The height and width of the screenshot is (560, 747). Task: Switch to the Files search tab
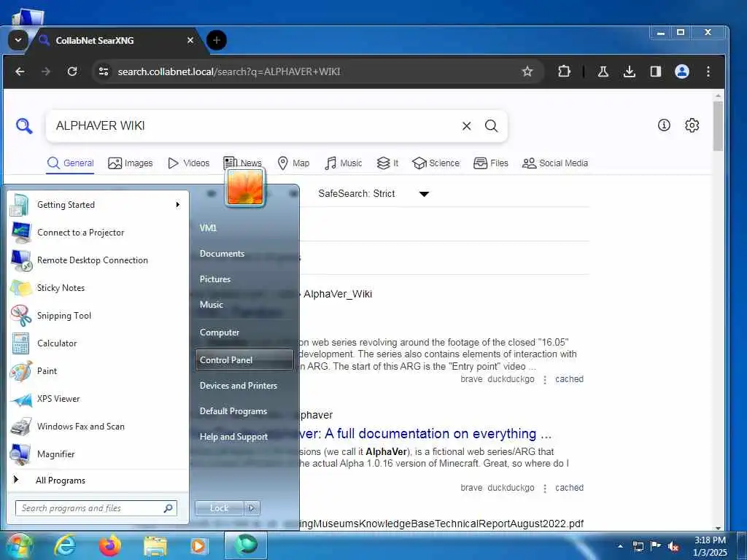click(491, 163)
